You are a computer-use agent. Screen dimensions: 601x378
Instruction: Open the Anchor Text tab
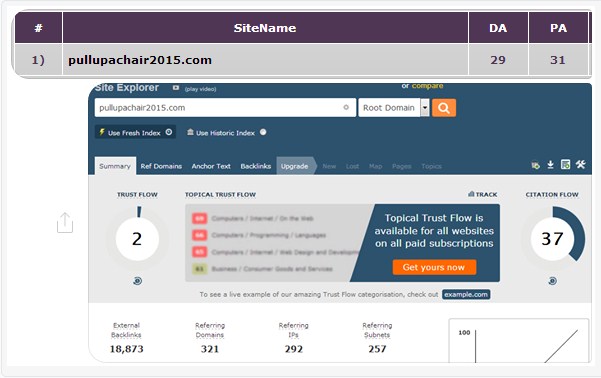[211, 166]
